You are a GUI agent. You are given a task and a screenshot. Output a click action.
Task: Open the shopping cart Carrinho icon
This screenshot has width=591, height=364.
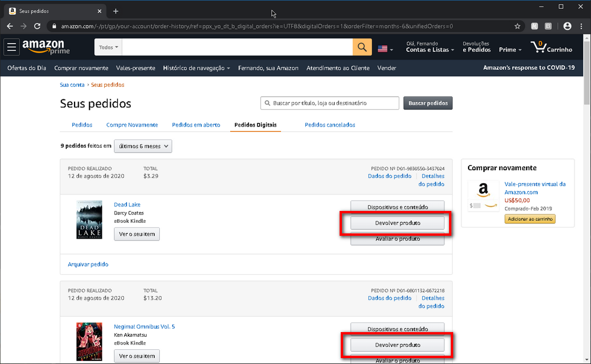tap(551, 47)
